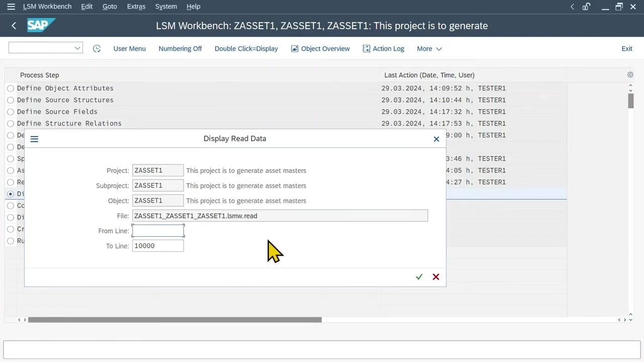This screenshot has height=362, width=644.
Task: Click the left chevron icon beside the padlock
Action: coord(572,7)
